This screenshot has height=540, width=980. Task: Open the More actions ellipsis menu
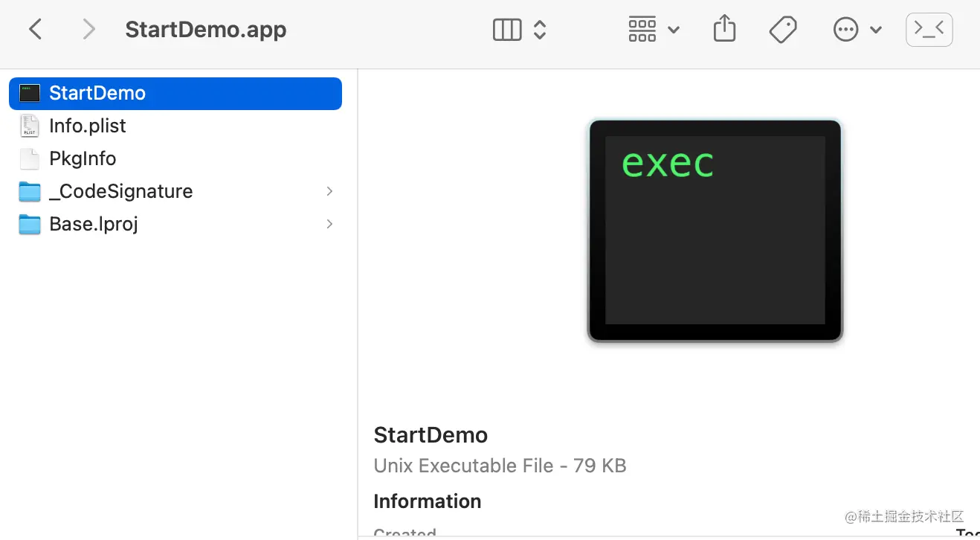pyautogui.click(x=845, y=30)
